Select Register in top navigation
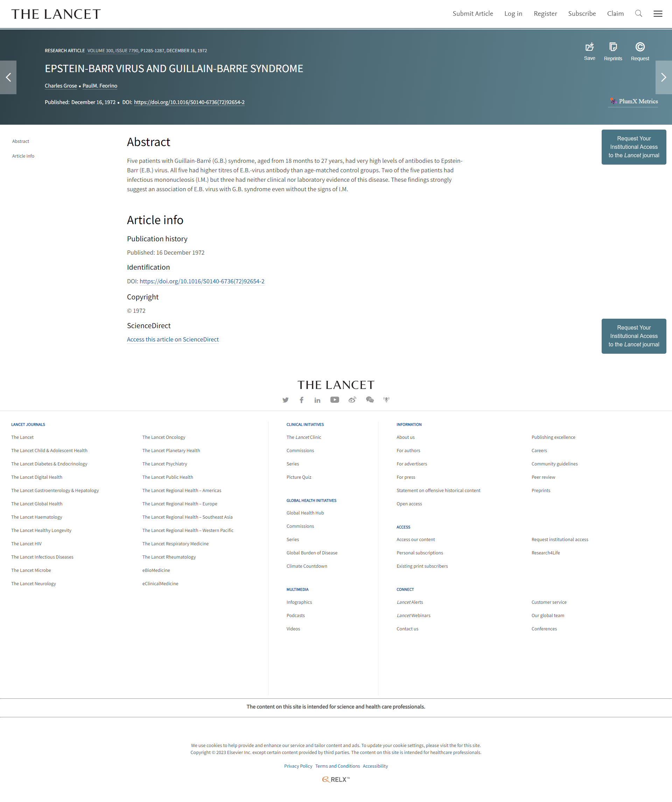672x802 pixels. tap(545, 14)
